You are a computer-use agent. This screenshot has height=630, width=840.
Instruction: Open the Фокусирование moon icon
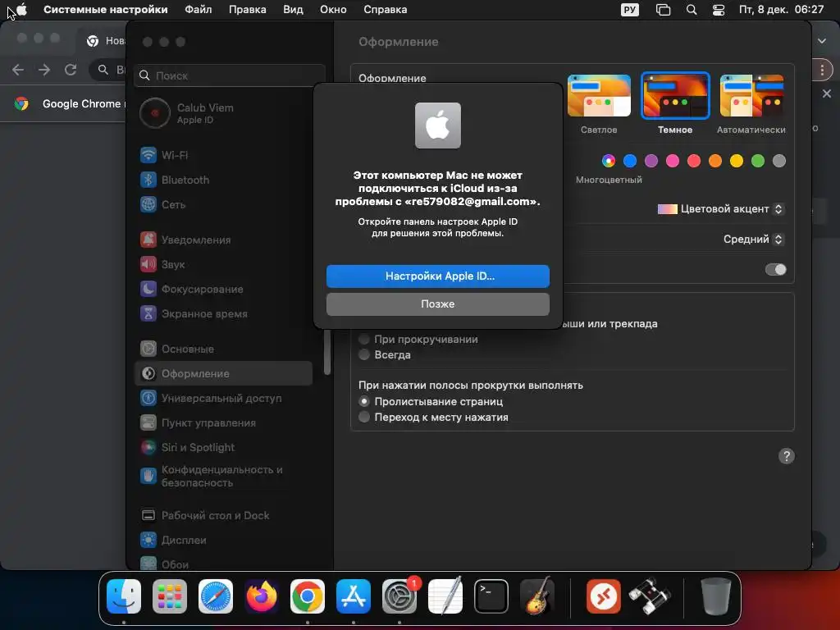148,290
